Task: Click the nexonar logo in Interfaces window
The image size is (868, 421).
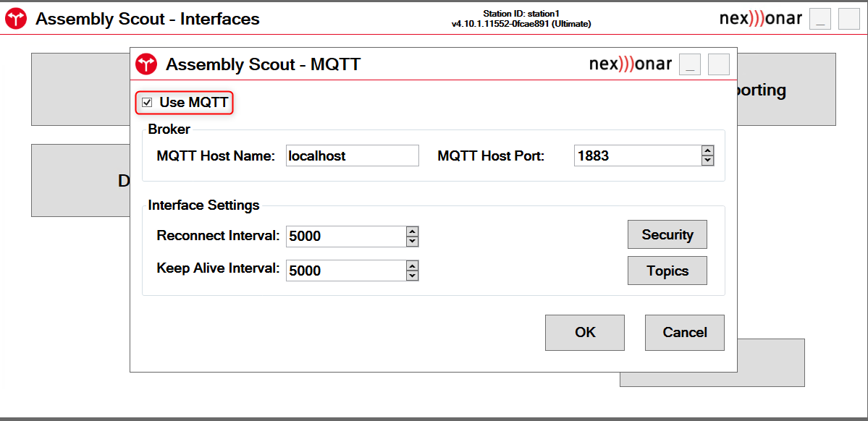Action: [761, 18]
